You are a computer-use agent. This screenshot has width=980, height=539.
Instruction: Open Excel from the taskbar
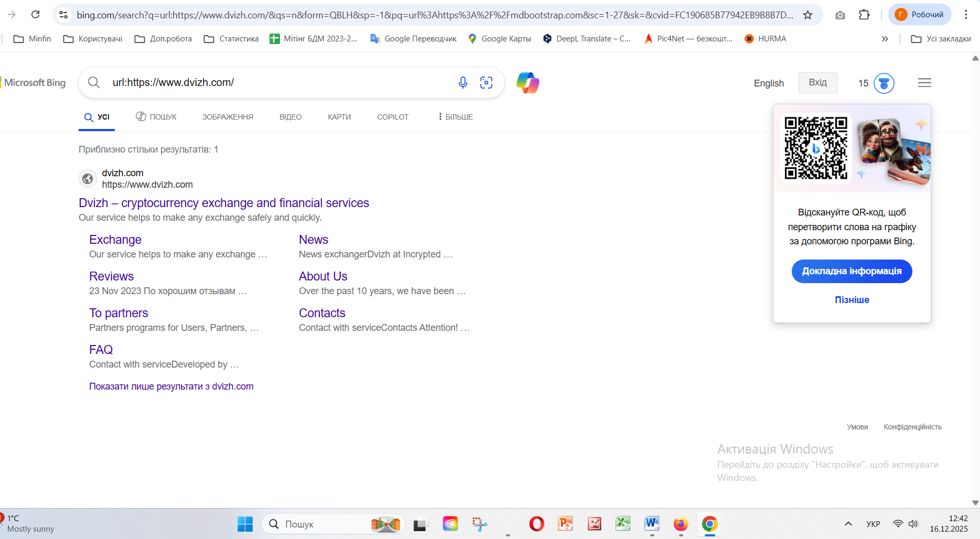pos(623,524)
